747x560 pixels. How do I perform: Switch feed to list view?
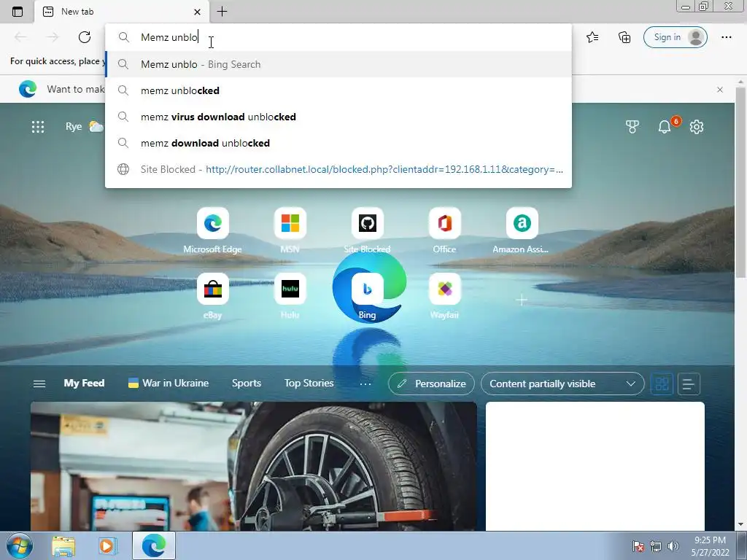pyautogui.click(x=689, y=384)
